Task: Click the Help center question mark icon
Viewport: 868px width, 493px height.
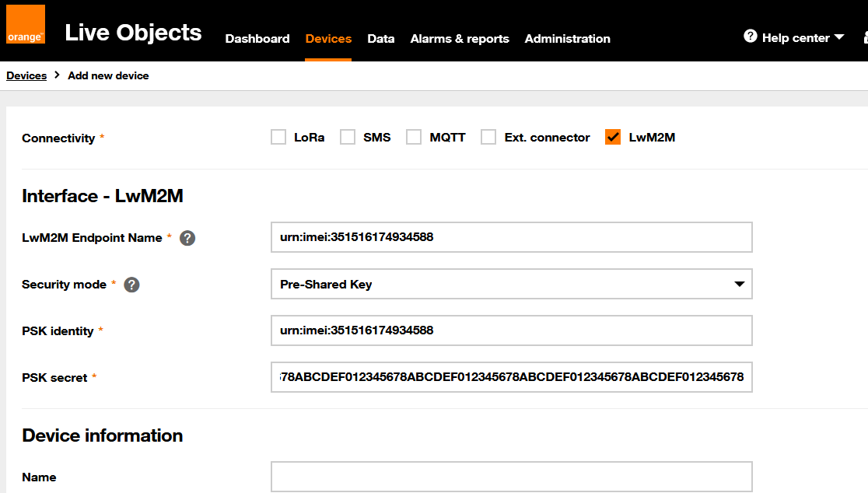Action: pos(750,37)
